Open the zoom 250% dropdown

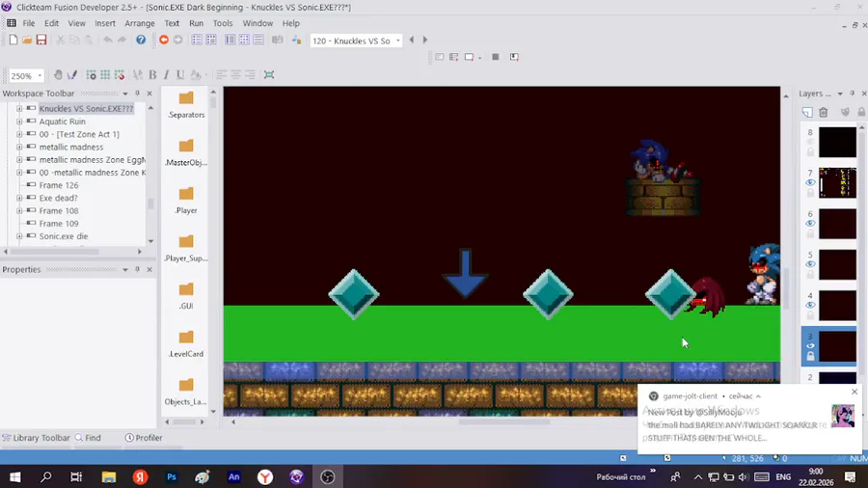tap(40, 75)
